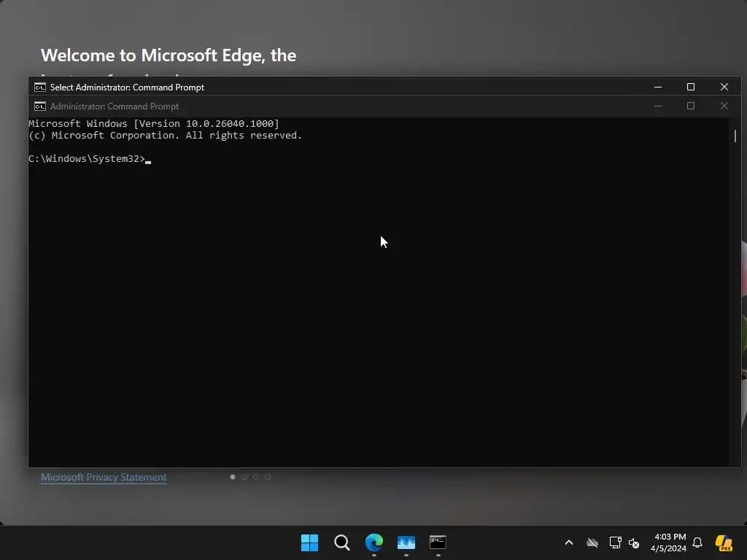Open the clock and date flyout

[669, 542]
